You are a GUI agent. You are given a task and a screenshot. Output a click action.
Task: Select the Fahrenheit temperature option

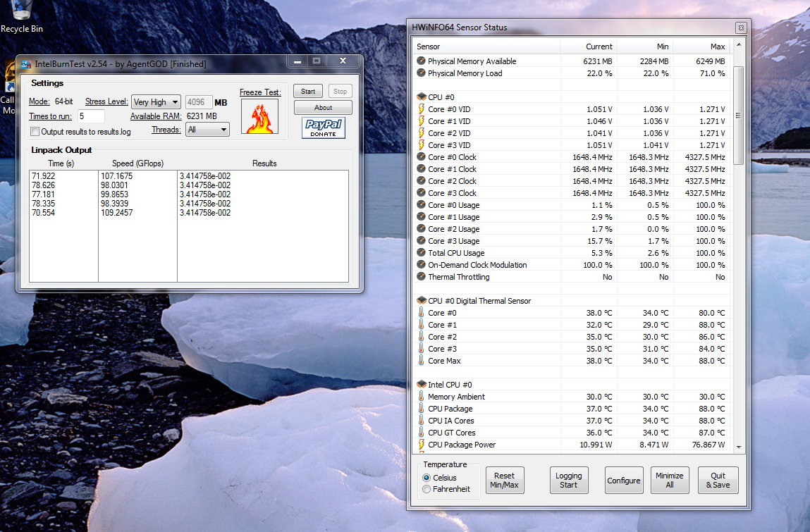(427, 488)
